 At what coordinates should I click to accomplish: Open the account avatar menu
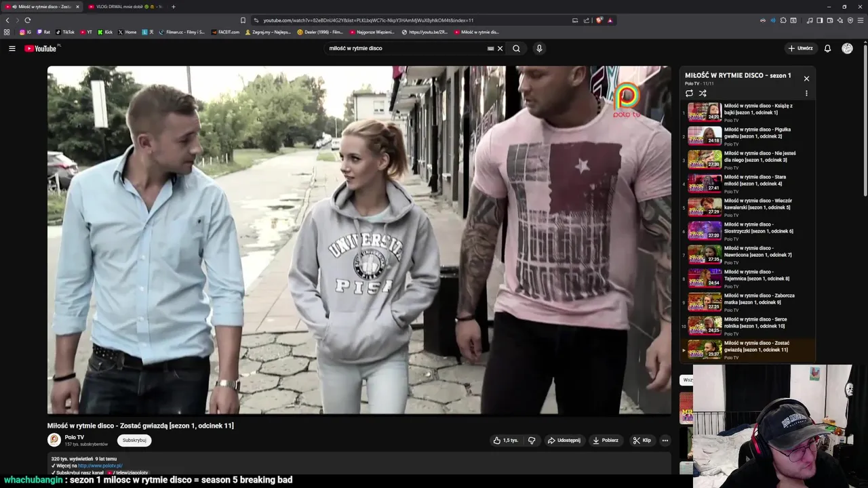(x=847, y=48)
